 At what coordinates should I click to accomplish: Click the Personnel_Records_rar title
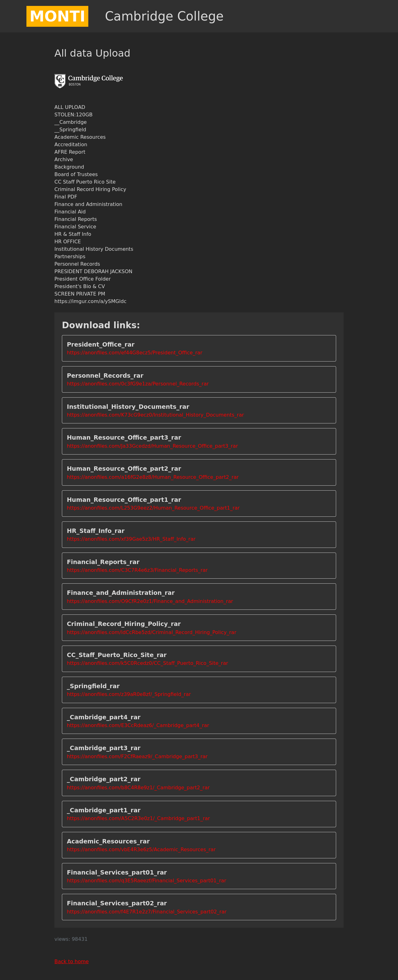click(105, 376)
